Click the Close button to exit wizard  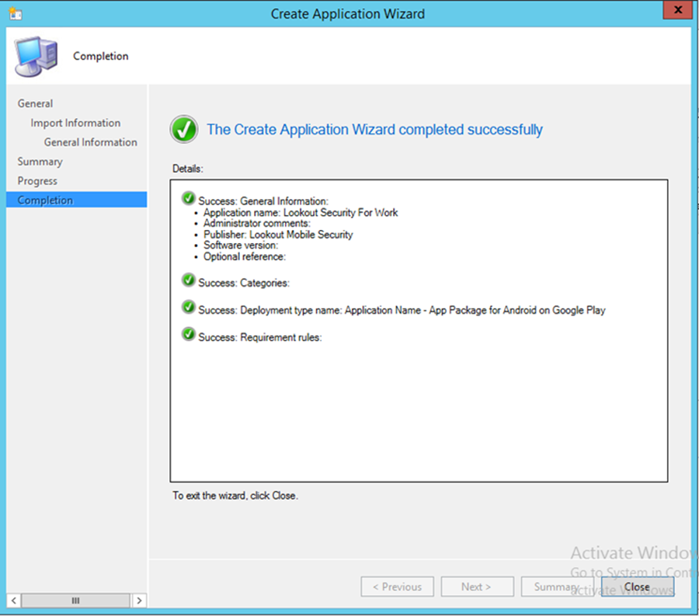637,586
